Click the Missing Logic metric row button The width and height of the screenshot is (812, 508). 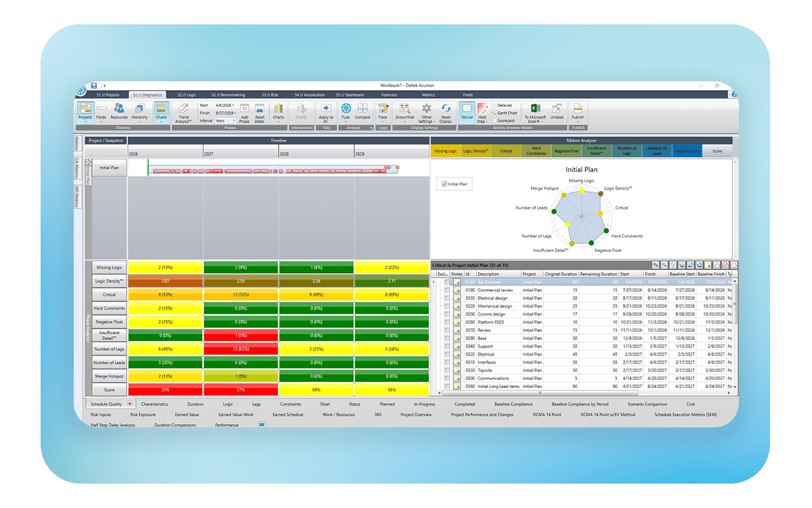click(x=109, y=268)
